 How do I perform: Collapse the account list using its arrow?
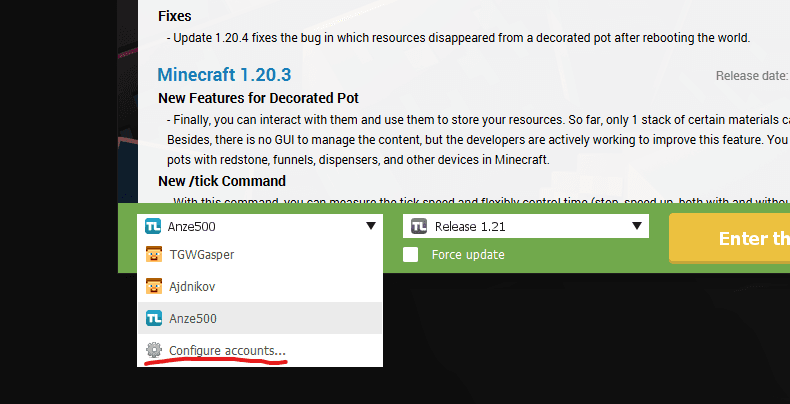pos(370,226)
